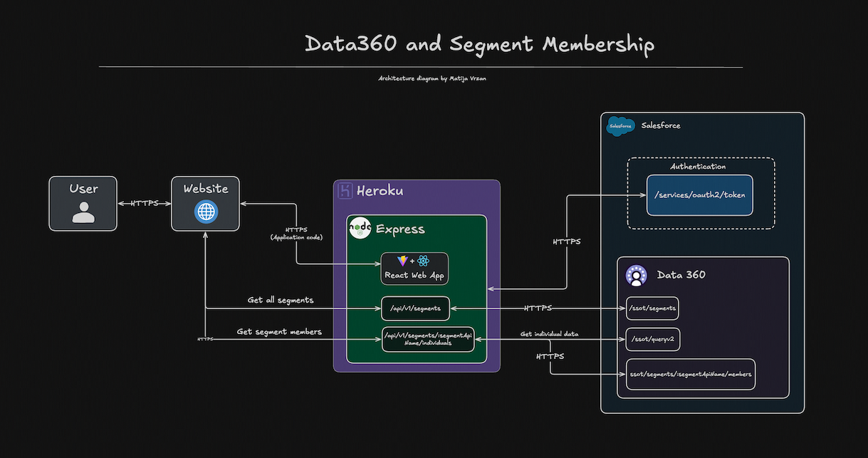Click the Architecture diagram by Matija Vrzan credit
Viewport: 868px width, 458px height.
(432, 79)
